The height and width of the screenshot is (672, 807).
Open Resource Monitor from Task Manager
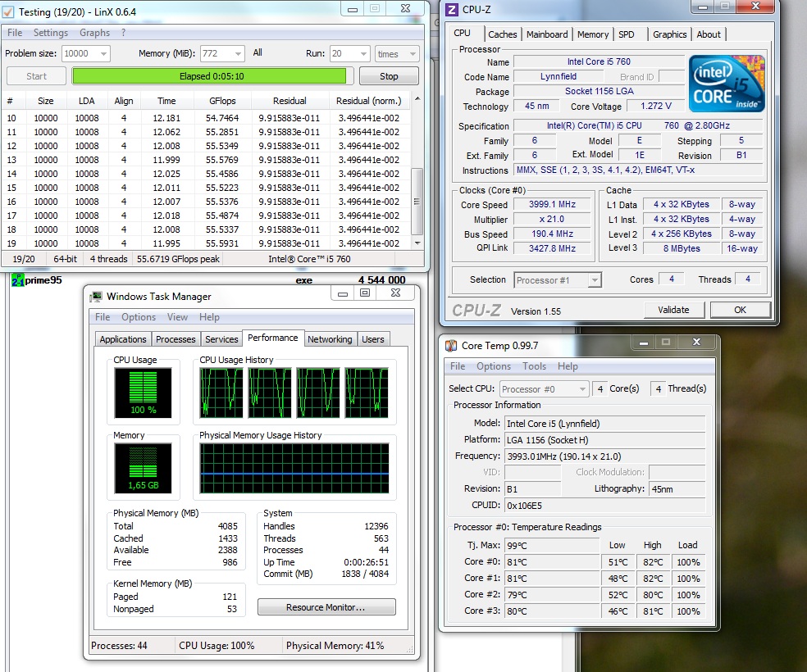[326, 607]
